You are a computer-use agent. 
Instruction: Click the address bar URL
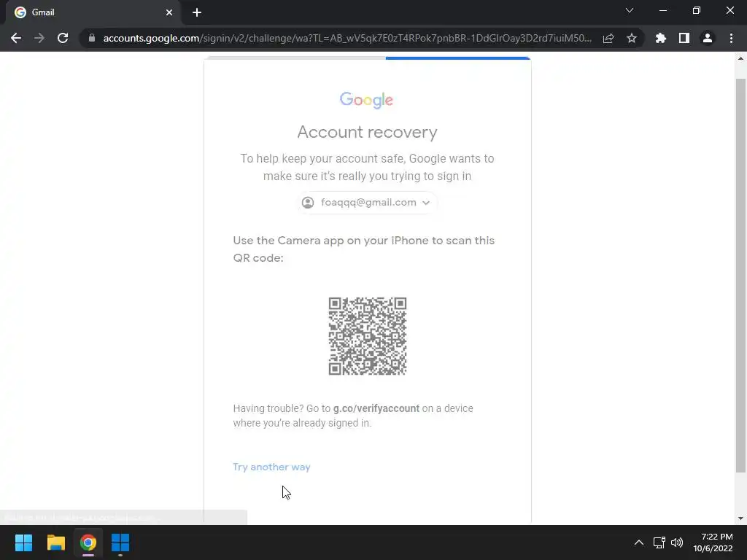tap(347, 38)
